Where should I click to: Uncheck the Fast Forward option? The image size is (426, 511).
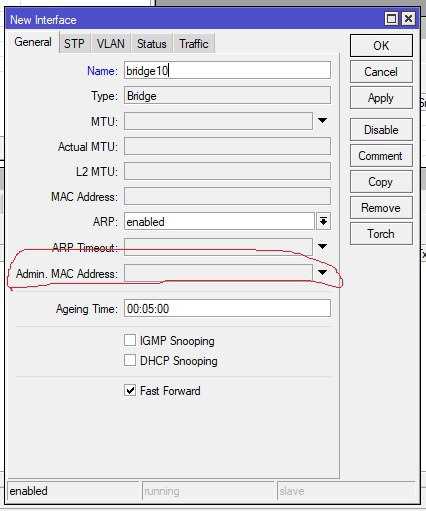tap(130, 390)
